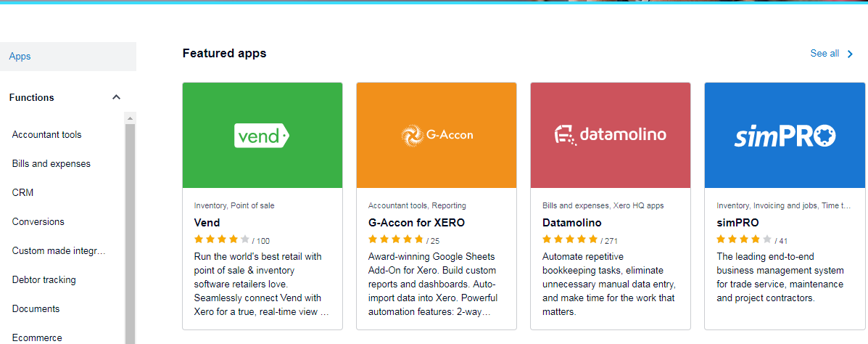Viewport: 868px width, 344px height.
Task: Select the Apps sidebar item
Action: 20,56
